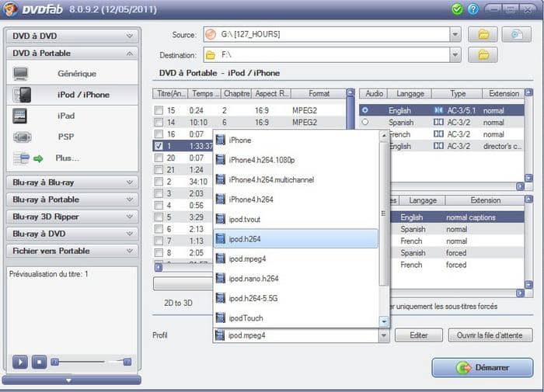This screenshot has width=544, height=392.
Task: Expand the Blu-ray à Blu-ray section
Action: tap(71, 182)
